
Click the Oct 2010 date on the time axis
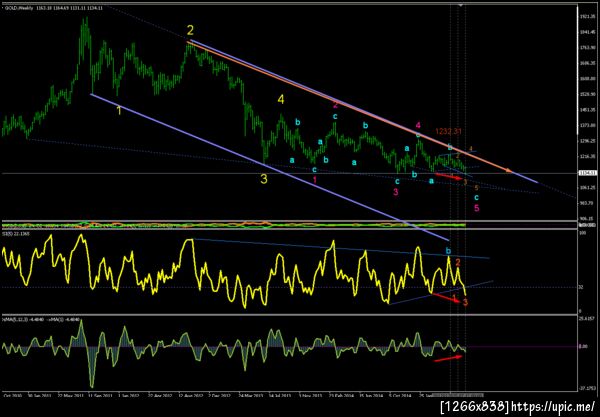click(x=13, y=396)
